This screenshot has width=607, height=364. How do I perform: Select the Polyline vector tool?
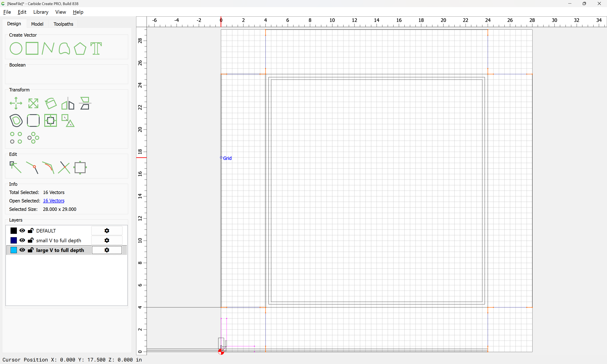pos(48,48)
